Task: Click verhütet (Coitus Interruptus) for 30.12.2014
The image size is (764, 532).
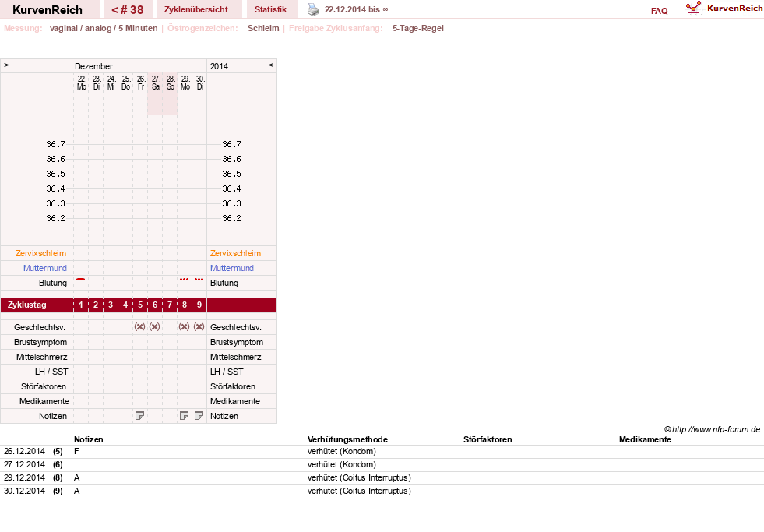Action: tap(359, 491)
